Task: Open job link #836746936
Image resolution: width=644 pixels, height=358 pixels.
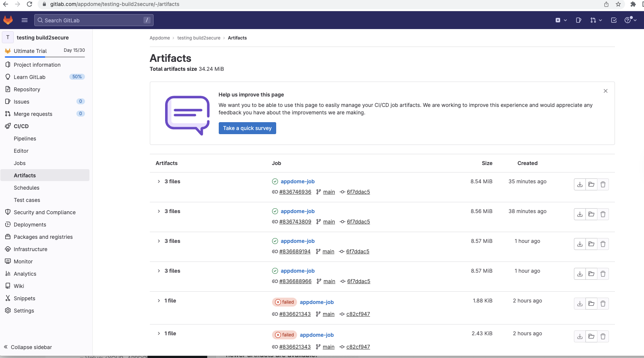Action: coord(295,191)
